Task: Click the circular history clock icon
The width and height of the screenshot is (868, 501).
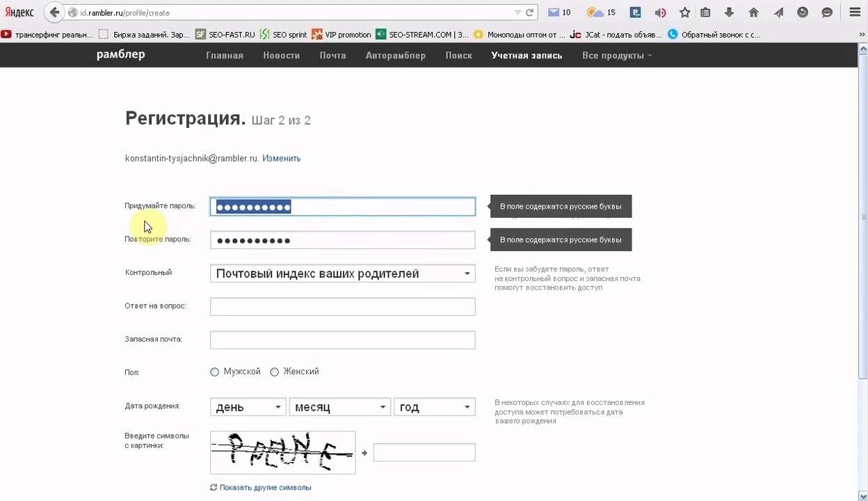Action: coord(803,13)
